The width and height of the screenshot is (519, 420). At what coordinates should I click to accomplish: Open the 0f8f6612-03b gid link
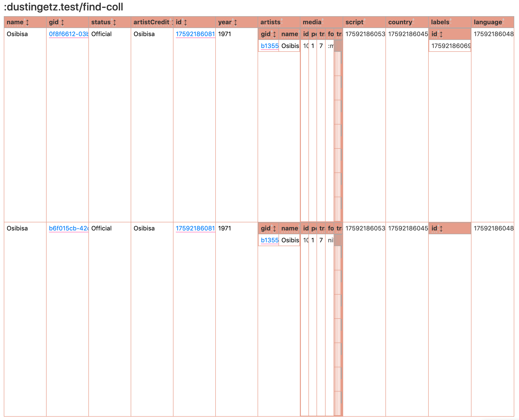point(68,34)
